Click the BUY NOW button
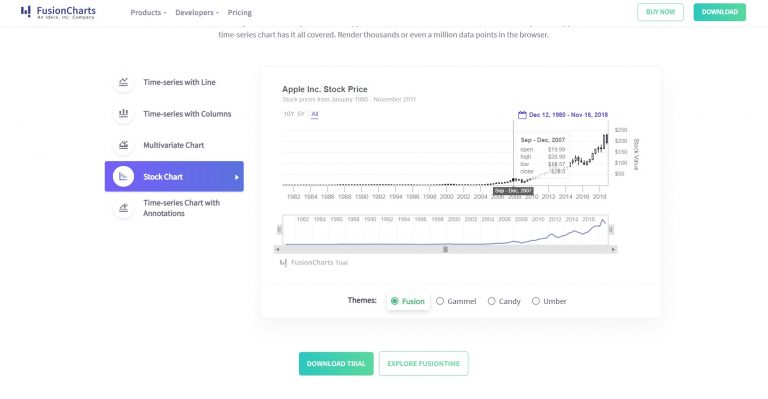 coord(660,12)
